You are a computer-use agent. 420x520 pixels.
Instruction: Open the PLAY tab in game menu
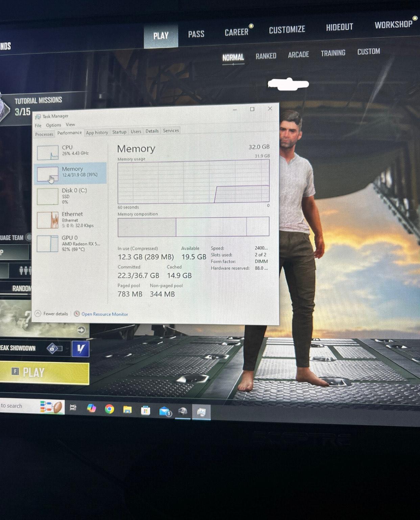[x=161, y=36]
